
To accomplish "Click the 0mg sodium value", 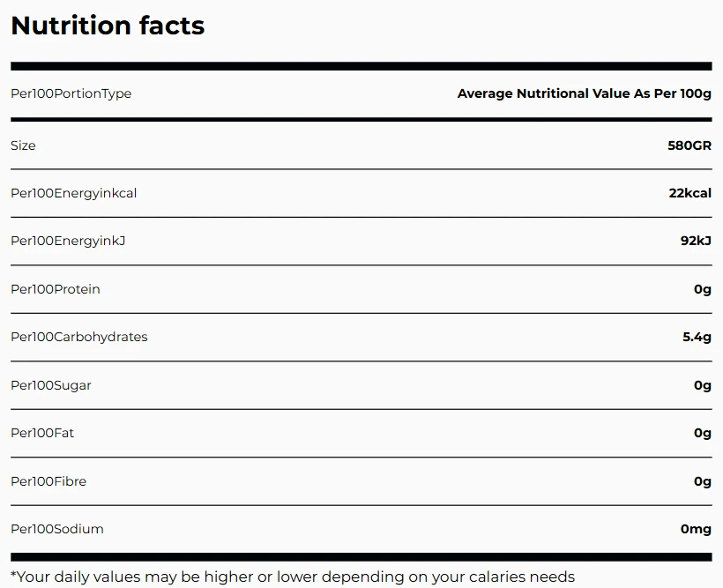I will point(696,530).
